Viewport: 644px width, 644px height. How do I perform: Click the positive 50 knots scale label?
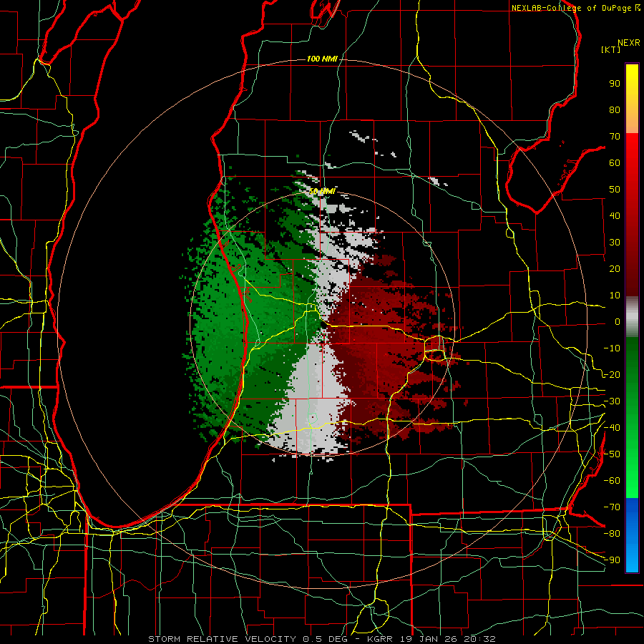pyautogui.click(x=615, y=190)
